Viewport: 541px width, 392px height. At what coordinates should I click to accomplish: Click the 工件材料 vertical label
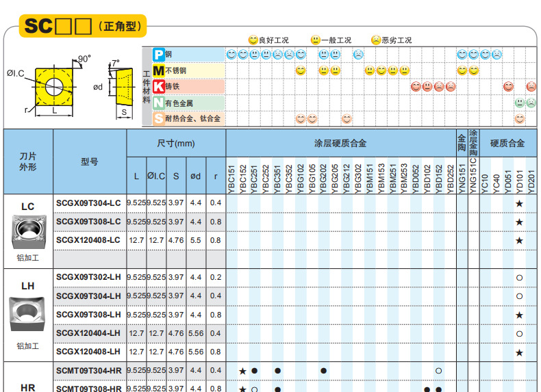[147, 87]
